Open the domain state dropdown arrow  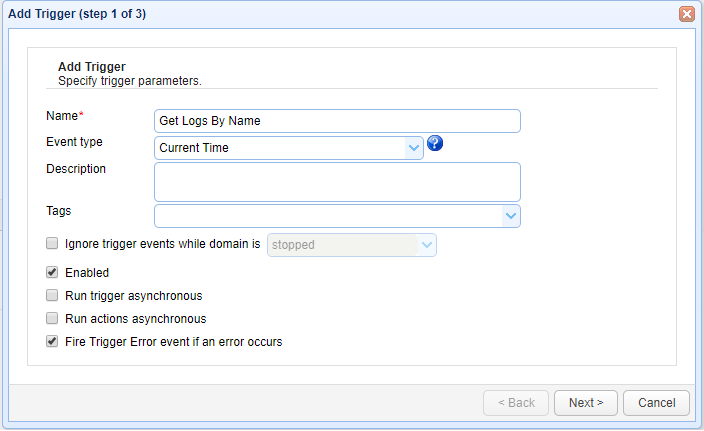click(x=426, y=245)
